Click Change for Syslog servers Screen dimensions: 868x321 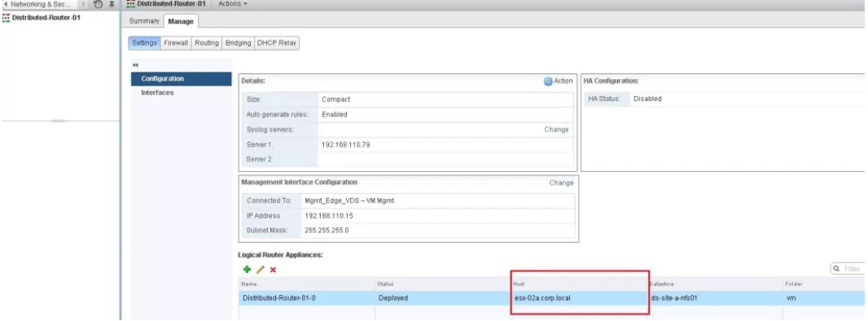(x=556, y=130)
